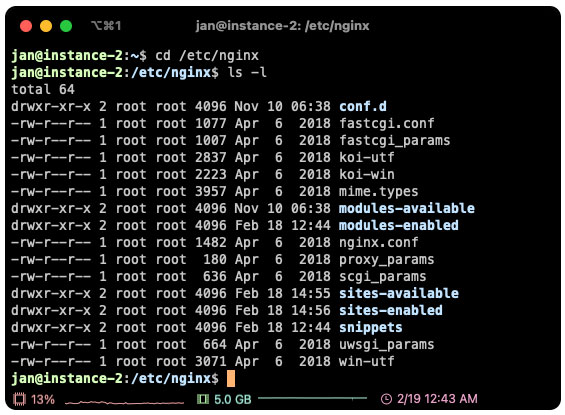Click the fastcgi_params file name
565x415 pixels.
pos(395,140)
